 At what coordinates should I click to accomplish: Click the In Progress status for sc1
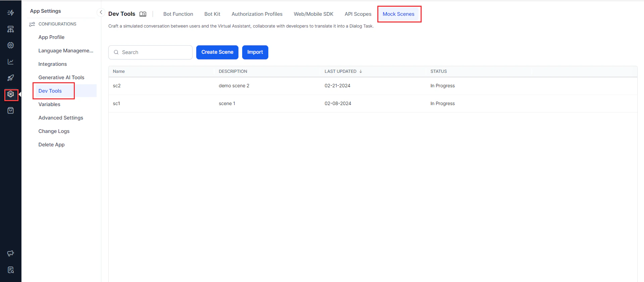(442, 104)
